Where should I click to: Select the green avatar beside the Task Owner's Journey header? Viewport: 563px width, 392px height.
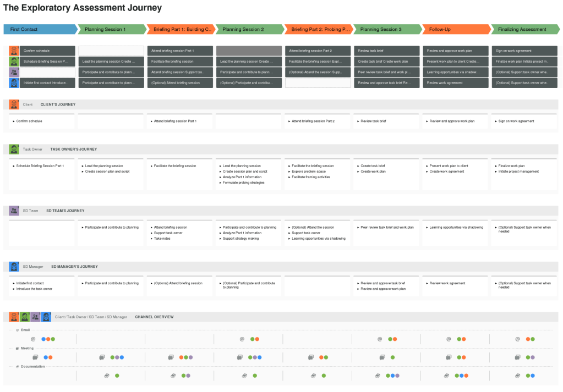click(14, 149)
